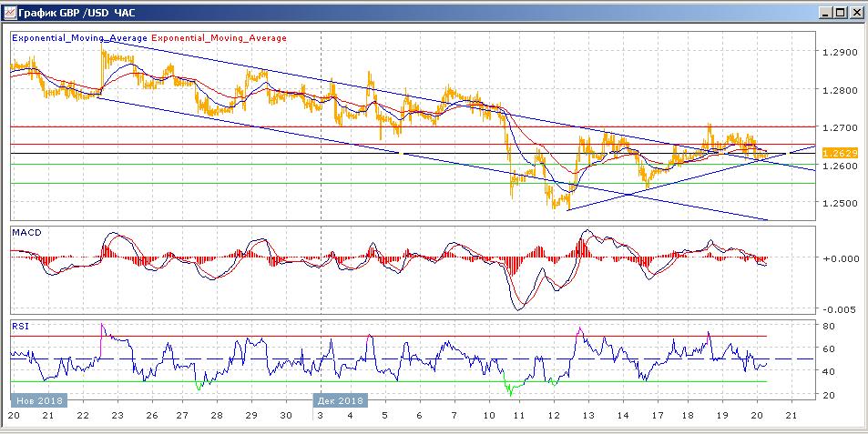The height and width of the screenshot is (434, 868).
Task: Select the Дек 2018 month marker
Action: coord(341,399)
